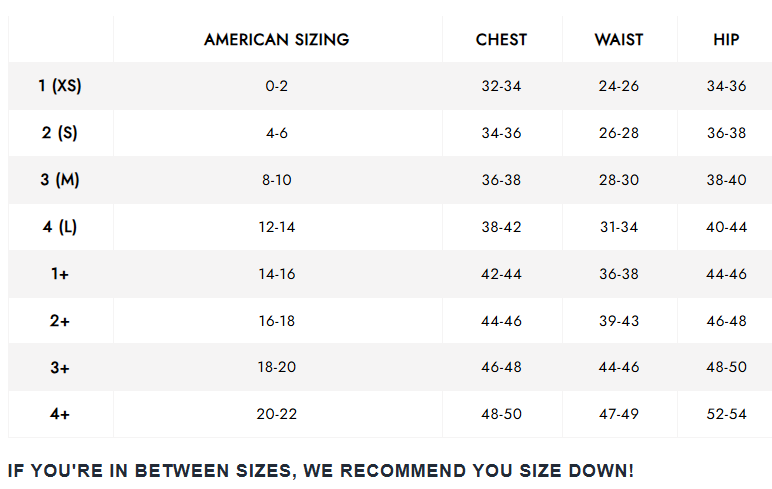Click the 52-54 hip measurement cell
The image size is (772, 489).
[726, 414]
